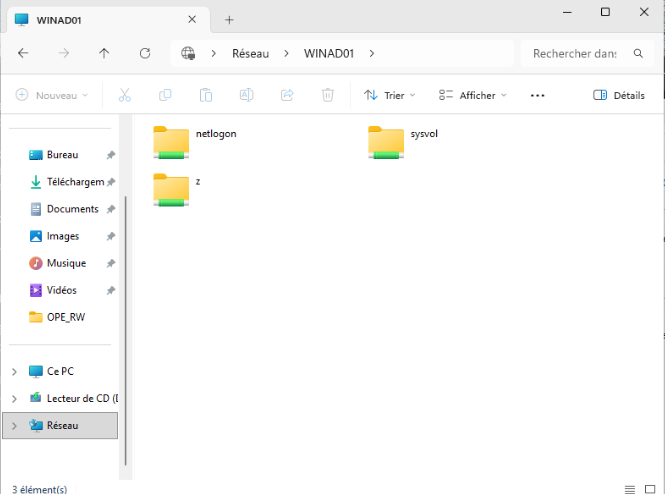Image resolution: width=665 pixels, height=494 pixels.
Task: Open Téléchargements in the sidebar
Action: [x=66, y=182]
